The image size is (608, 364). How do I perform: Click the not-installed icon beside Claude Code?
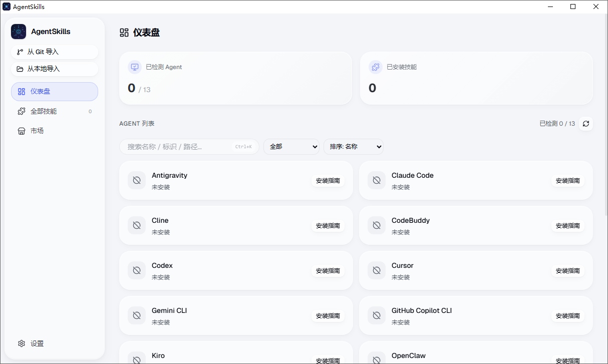(x=377, y=180)
